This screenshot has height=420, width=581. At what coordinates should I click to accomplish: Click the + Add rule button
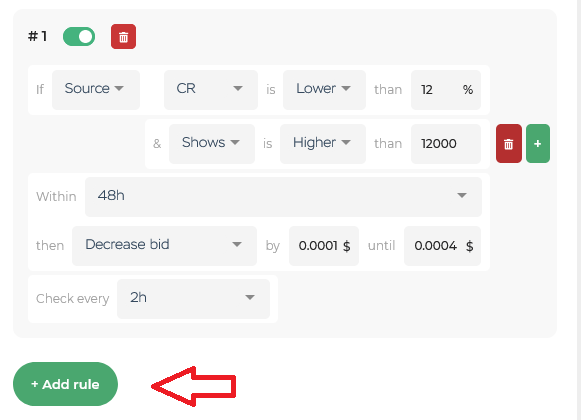pos(65,384)
